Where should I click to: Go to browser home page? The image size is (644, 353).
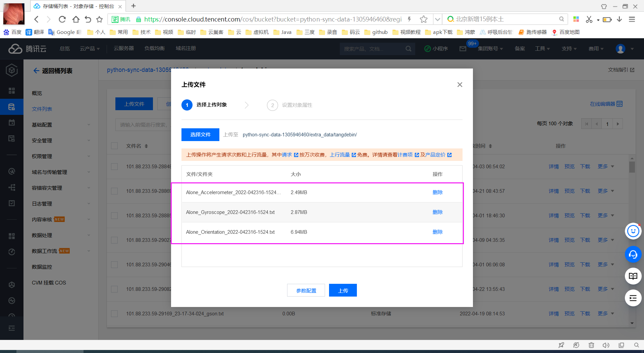(x=76, y=19)
